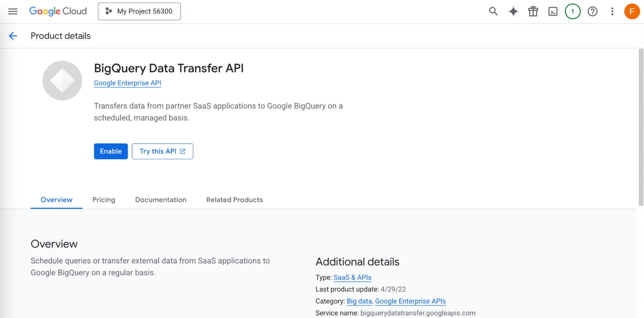The height and width of the screenshot is (318, 644).
Task: Open the Google Enterprise API link
Action: coord(128,83)
